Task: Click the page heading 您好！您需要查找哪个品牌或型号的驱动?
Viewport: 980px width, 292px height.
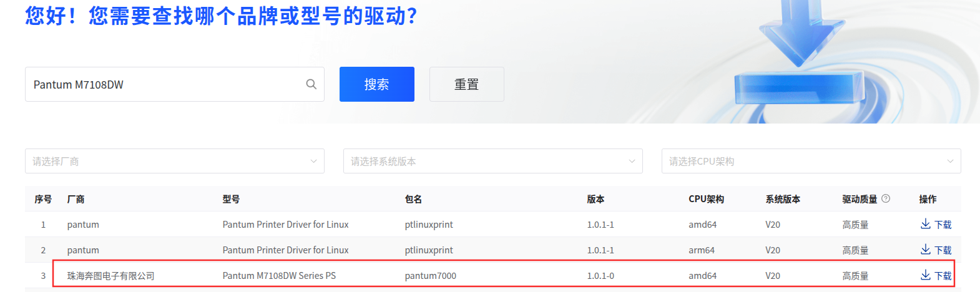Action: (222, 16)
